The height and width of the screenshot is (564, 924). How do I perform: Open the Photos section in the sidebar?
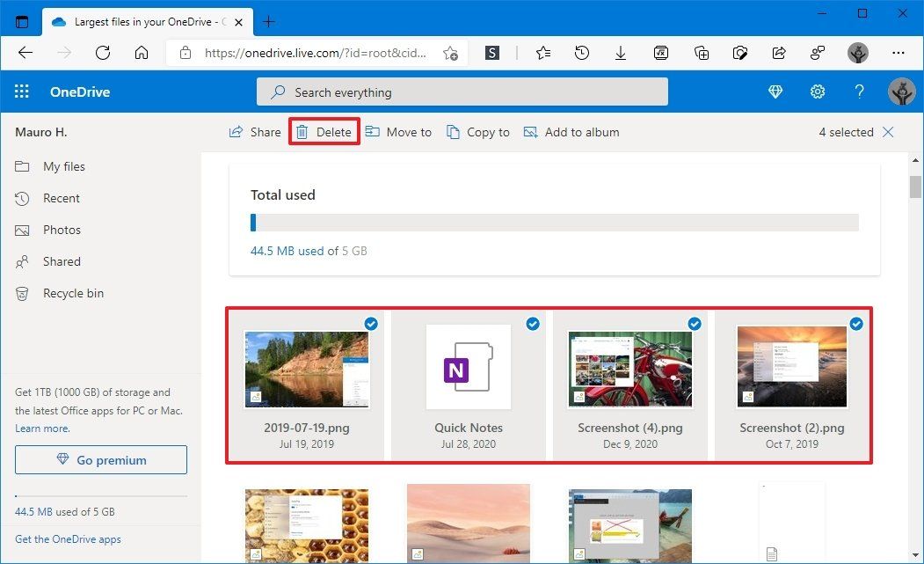(x=62, y=230)
